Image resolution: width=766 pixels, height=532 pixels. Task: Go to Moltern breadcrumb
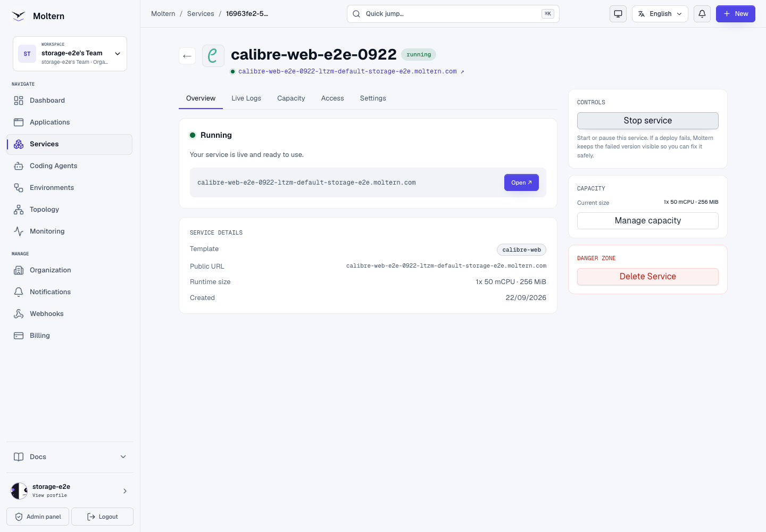point(163,14)
